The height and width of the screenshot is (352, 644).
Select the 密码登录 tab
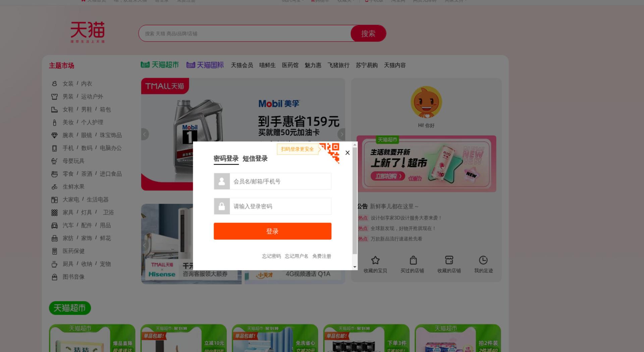tap(226, 159)
